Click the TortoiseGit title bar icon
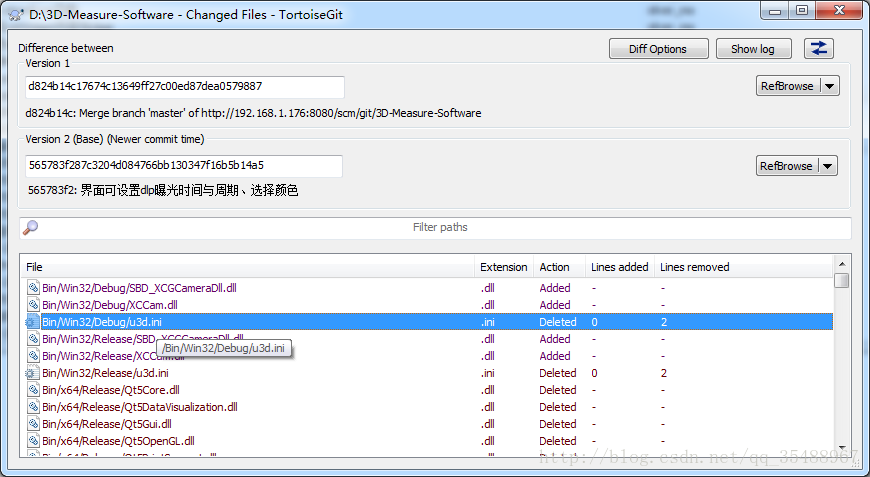 click(17, 14)
